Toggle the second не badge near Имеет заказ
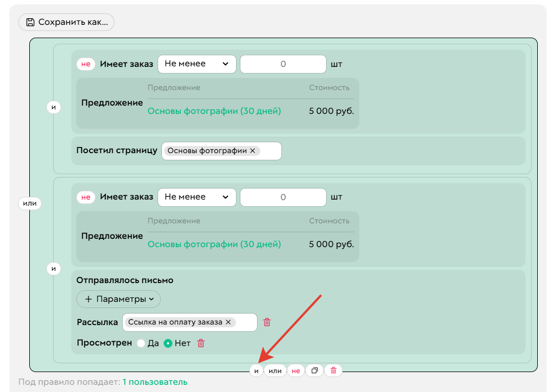 86,197
